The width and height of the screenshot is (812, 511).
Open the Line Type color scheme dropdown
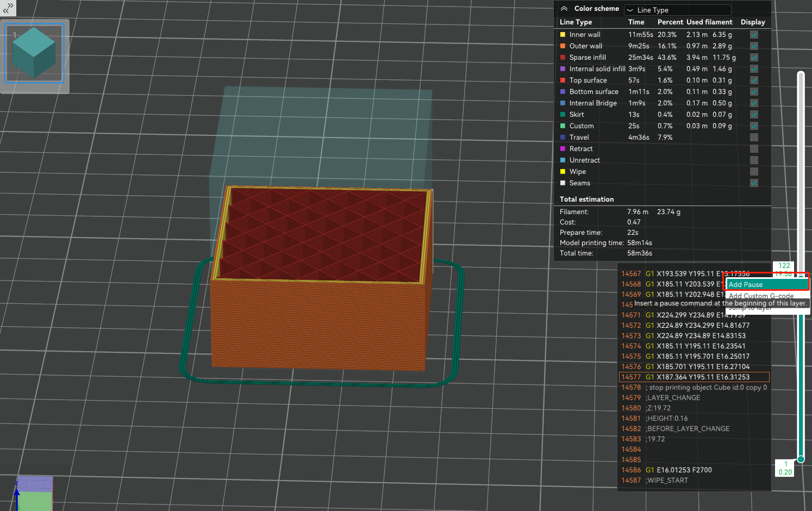[677, 10]
